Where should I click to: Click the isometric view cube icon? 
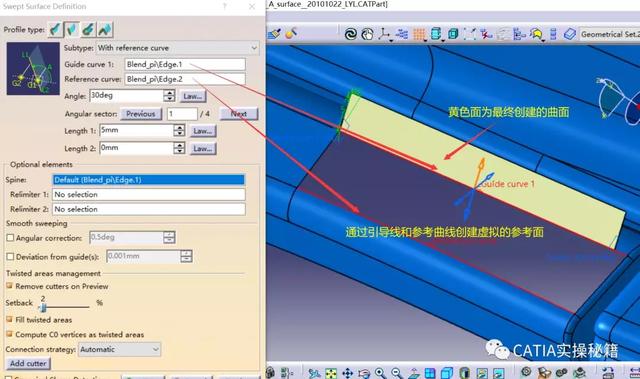(x=447, y=373)
